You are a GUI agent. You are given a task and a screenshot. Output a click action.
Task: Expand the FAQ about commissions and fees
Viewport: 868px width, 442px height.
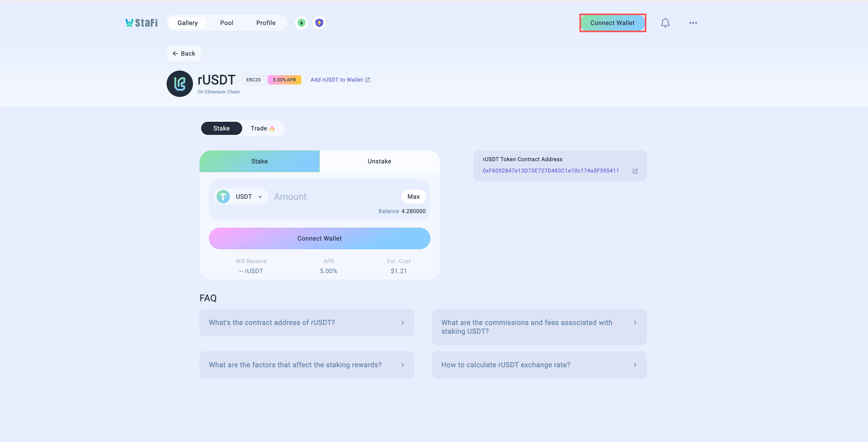coord(539,327)
